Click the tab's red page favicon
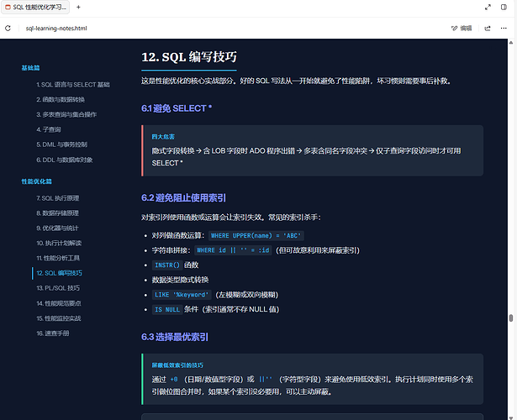Viewport: 517px width, 420px height. point(8,7)
